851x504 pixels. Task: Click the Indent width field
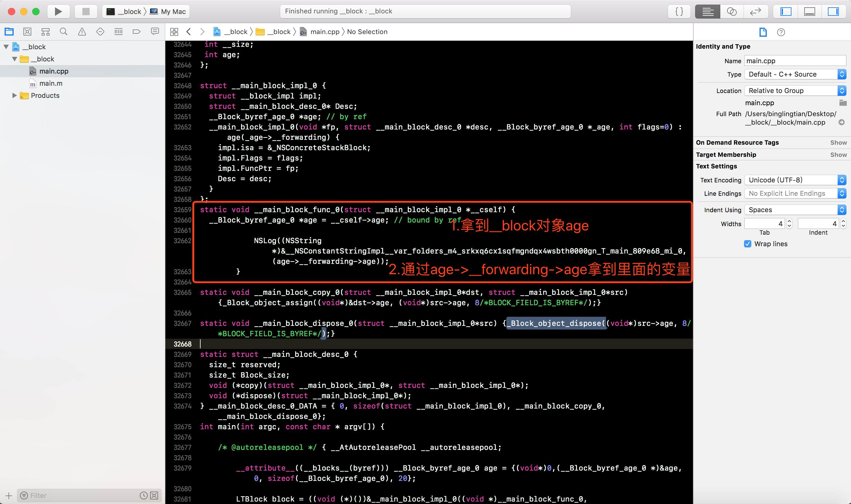click(x=818, y=224)
